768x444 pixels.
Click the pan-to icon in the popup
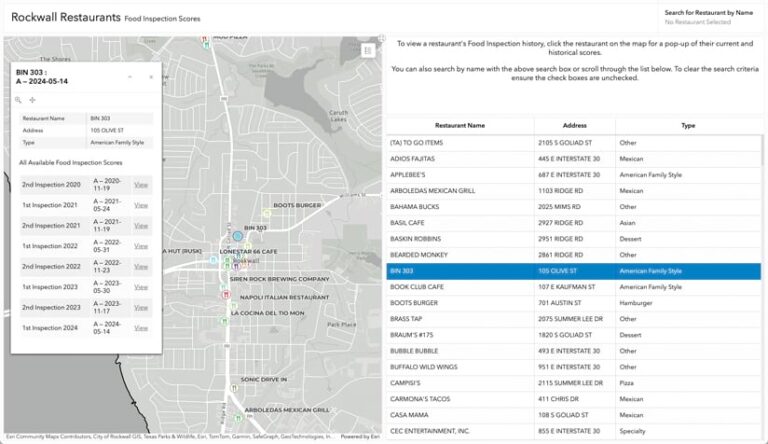32,100
